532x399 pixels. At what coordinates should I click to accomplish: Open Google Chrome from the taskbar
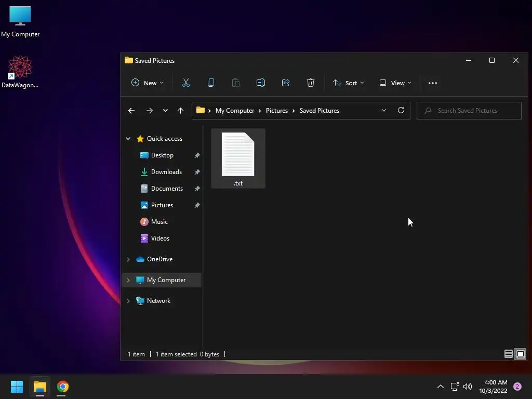(62, 387)
